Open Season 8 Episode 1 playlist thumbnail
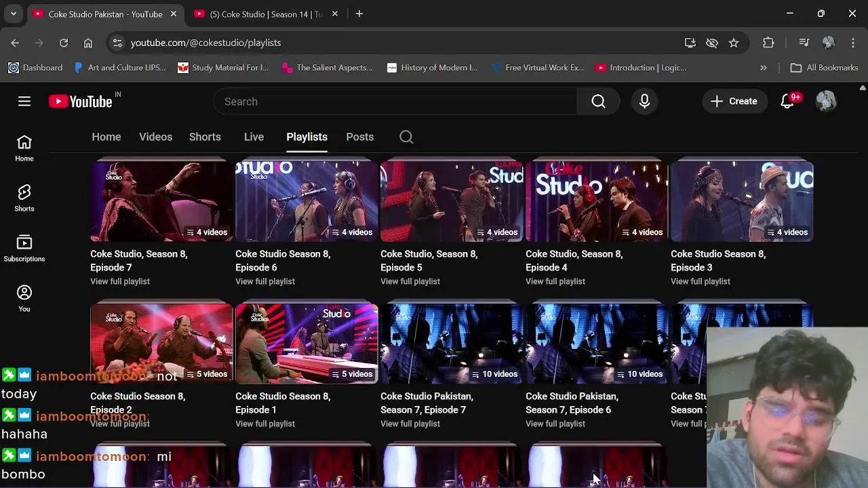This screenshot has height=488, width=868. [x=307, y=344]
